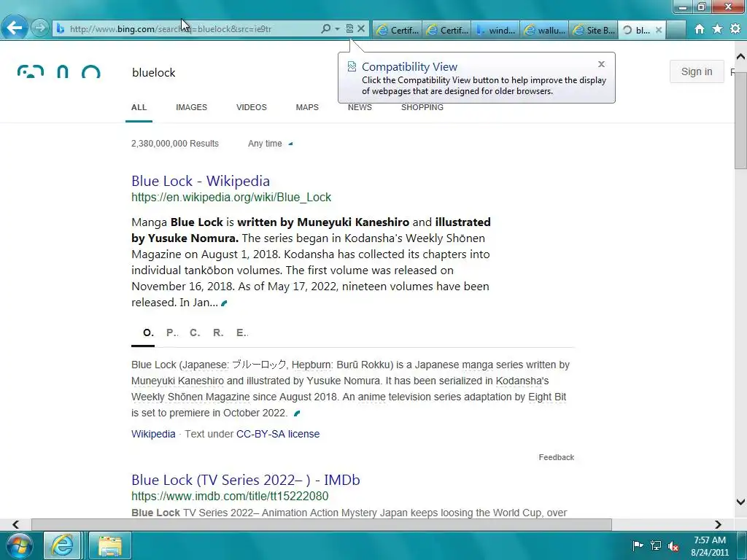Open a new blank tab

[x=676, y=30]
